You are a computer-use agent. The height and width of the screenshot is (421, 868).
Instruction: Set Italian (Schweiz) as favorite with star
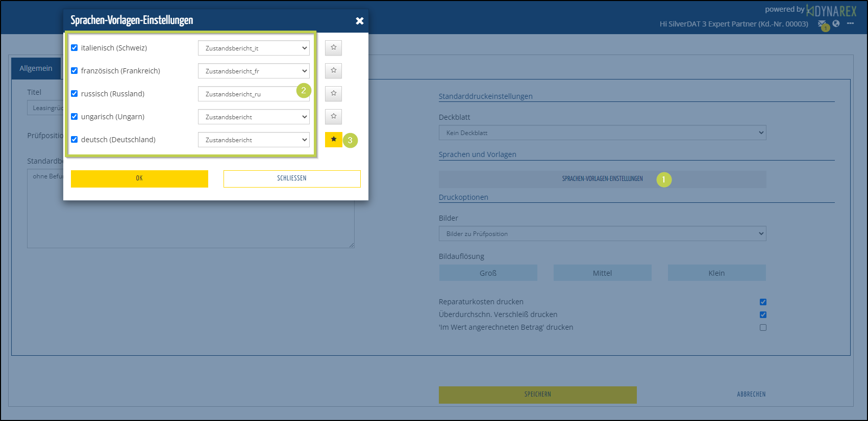click(x=333, y=48)
